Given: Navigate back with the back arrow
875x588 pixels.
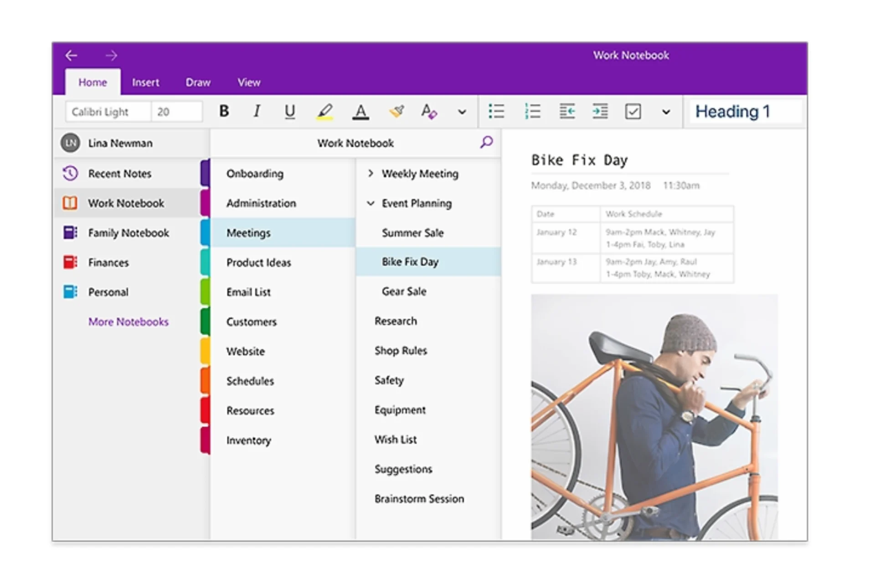Looking at the screenshot, I should (71, 55).
